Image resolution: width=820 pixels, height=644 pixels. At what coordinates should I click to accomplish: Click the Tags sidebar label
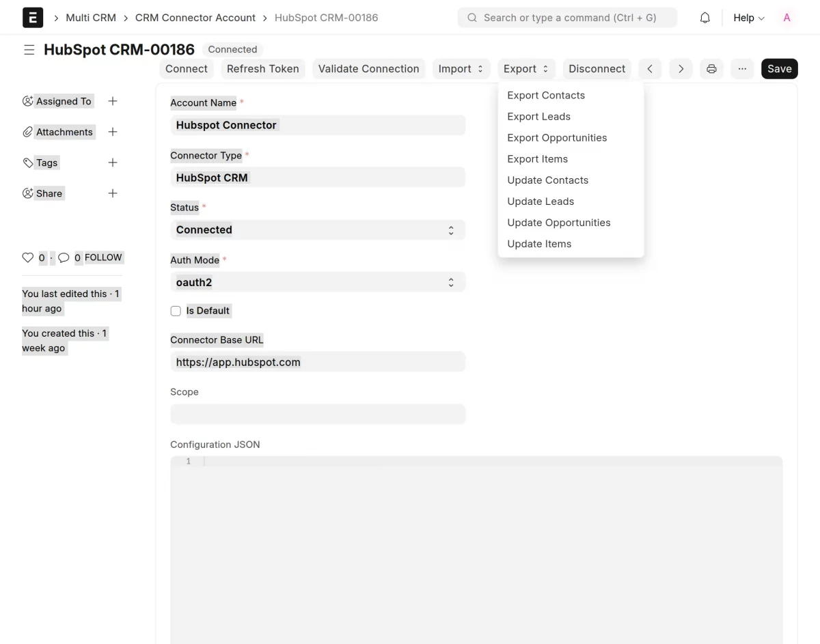(x=47, y=163)
